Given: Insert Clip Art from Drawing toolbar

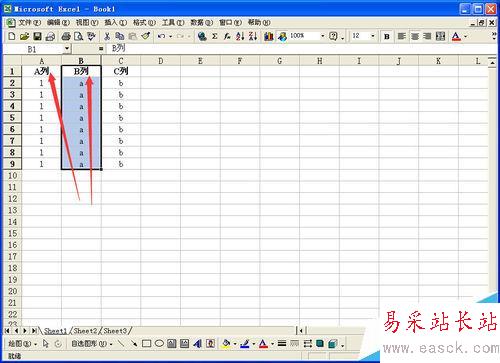Looking at the screenshot, I should click(x=210, y=344).
